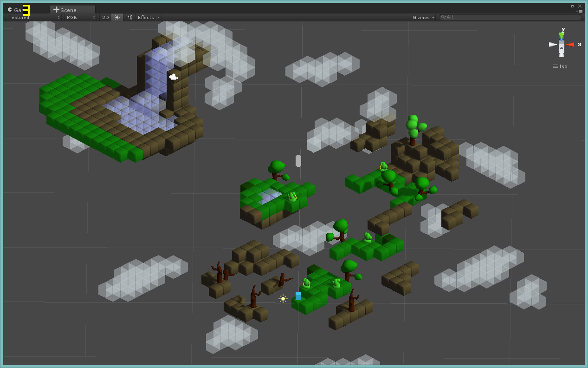This screenshot has width=588, height=368.
Task: Toggle scene audio speaker button
Action: click(x=129, y=17)
